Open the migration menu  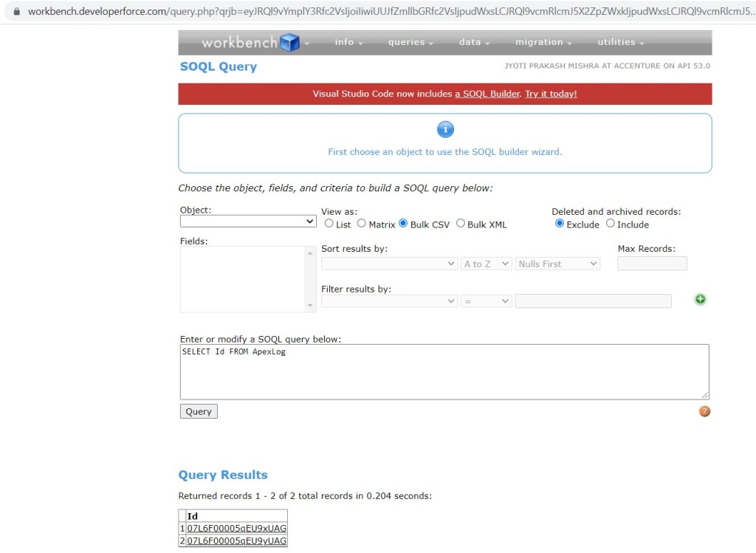click(x=543, y=42)
